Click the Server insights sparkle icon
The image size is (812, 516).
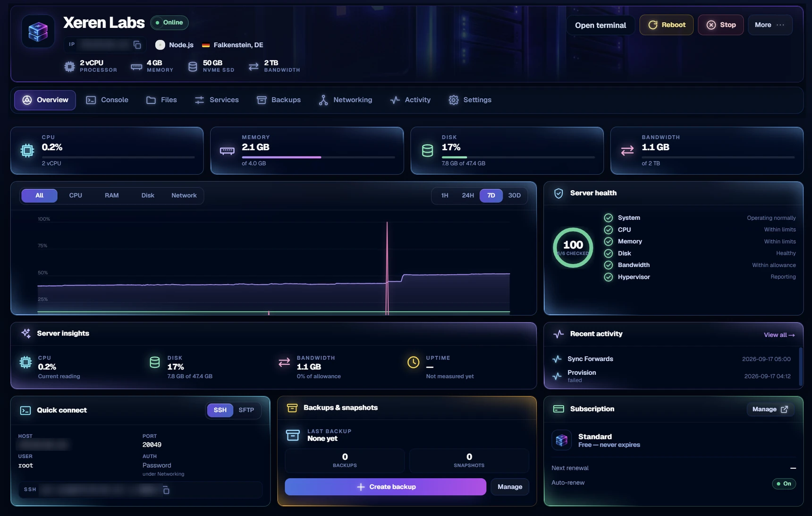click(26, 333)
